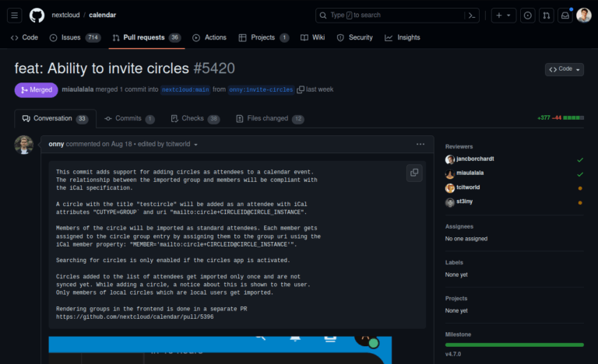Click the Milestone section heading
The height and width of the screenshot is (364, 598).
click(x=458, y=334)
